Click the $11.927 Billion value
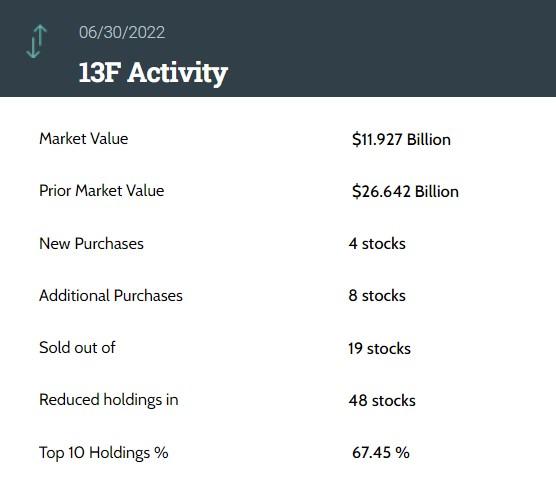556x478 pixels. [401, 139]
